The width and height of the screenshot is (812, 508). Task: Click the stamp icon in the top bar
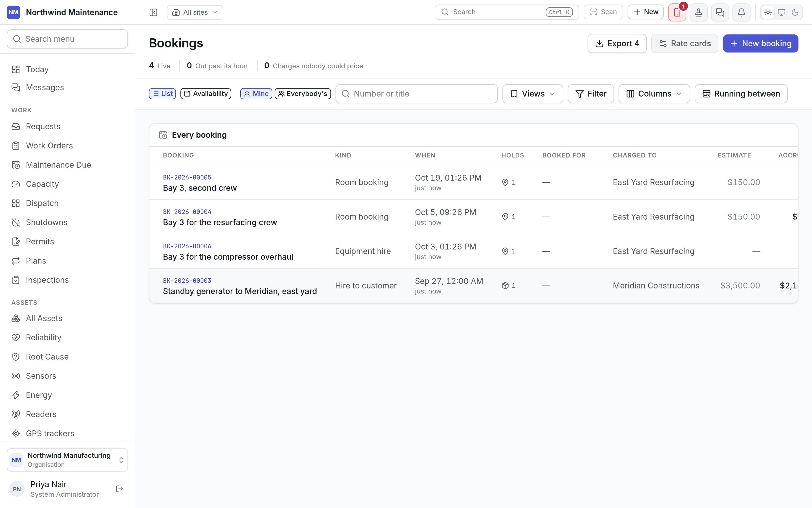[x=699, y=12]
